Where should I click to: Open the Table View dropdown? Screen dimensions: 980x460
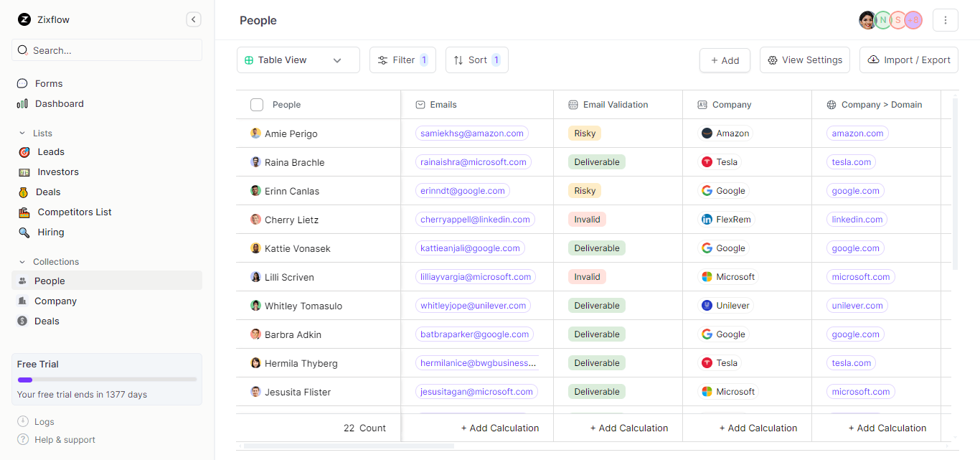click(x=297, y=60)
